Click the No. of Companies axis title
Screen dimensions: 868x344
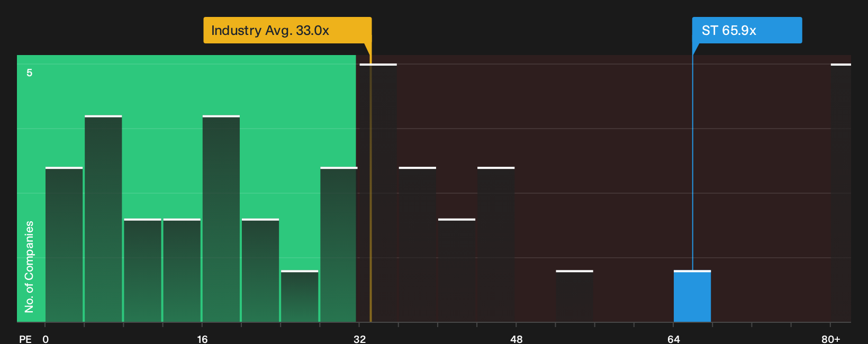click(x=29, y=266)
